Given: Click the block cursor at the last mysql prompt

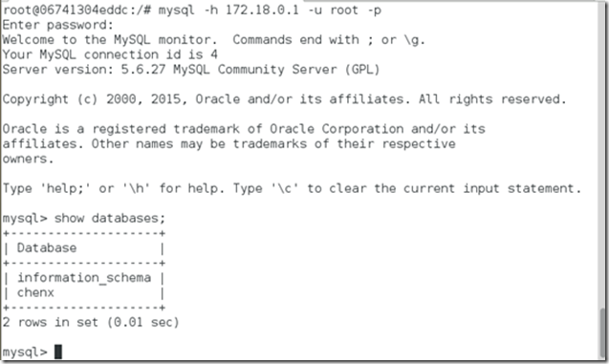Looking at the screenshot, I should point(58,352).
